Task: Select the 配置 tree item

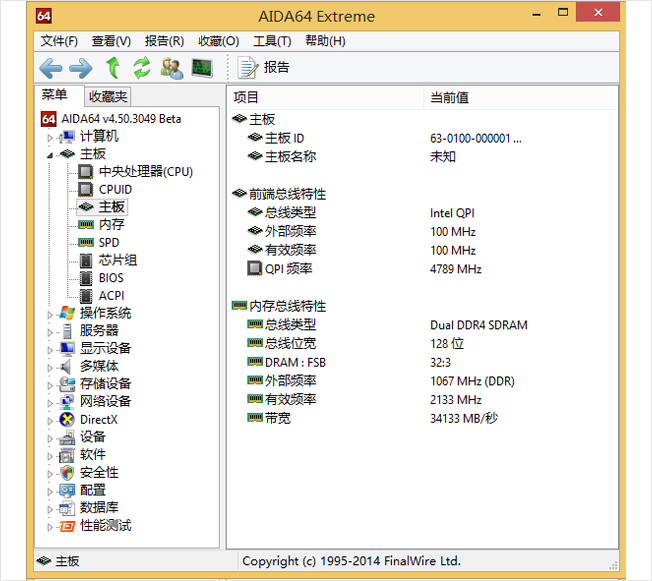Action: point(93,490)
